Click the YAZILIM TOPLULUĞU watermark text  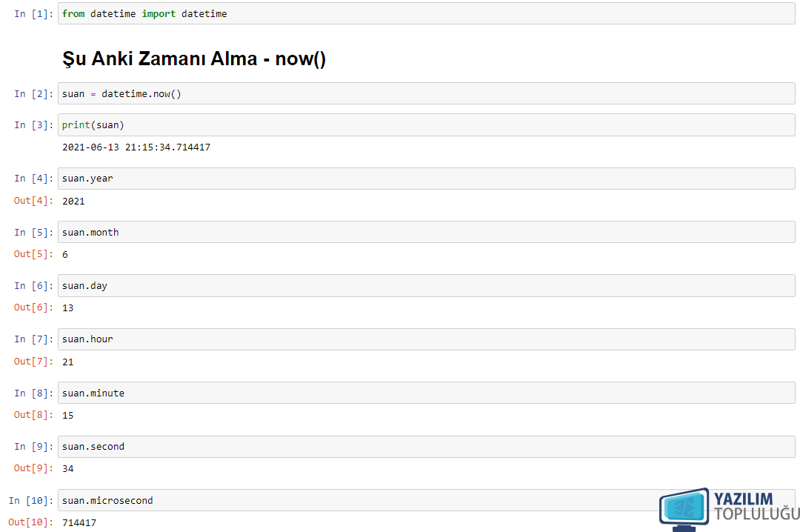tap(756, 506)
